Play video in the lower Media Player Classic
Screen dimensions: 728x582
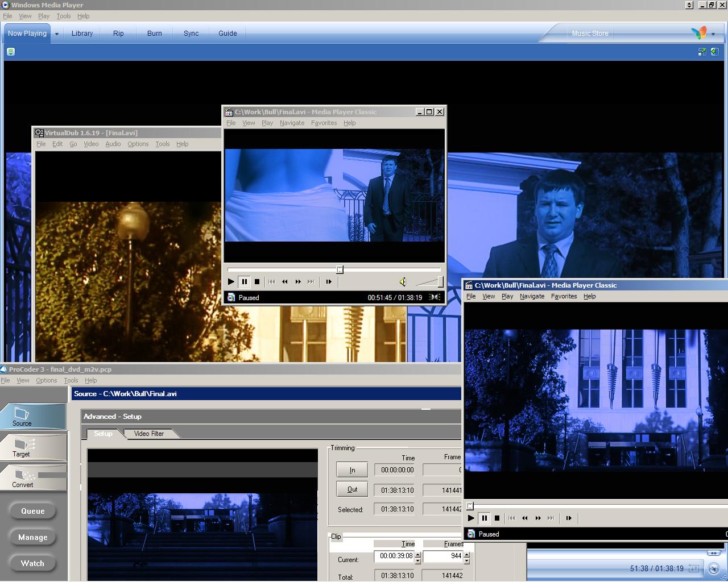pyautogui.click(x=471, y=518)
